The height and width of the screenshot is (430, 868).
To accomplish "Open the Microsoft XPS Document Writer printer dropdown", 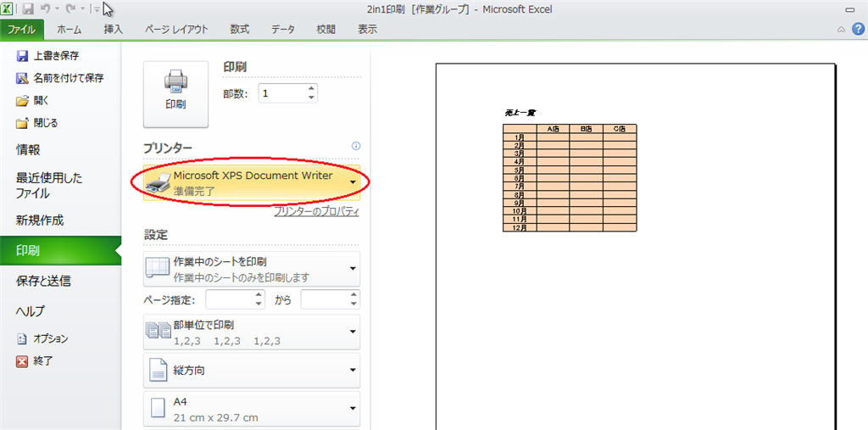I will coord(252,182).
